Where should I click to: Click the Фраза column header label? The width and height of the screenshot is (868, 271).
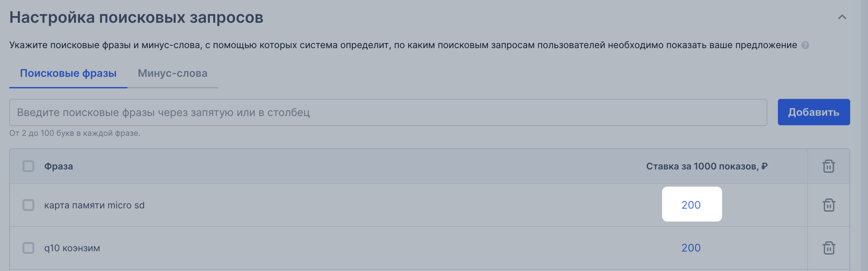pos(59,166)
